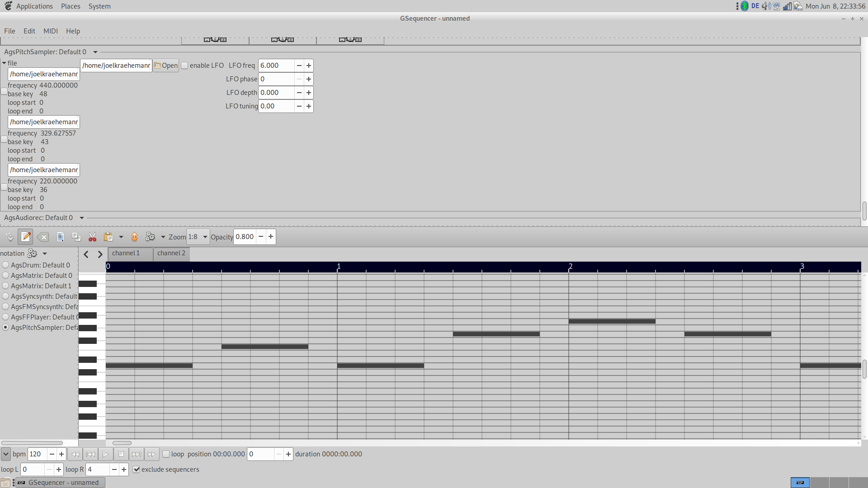This screenshot has height=488, width=868.
Task: Enable the LFO checkbox
Action: pyautogui.click(x=184, y=66)
